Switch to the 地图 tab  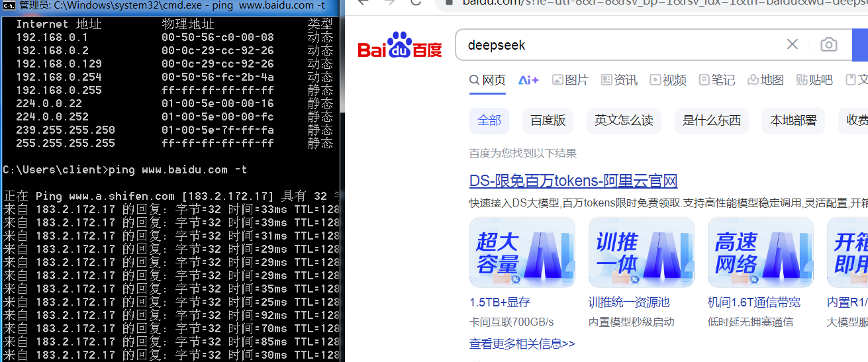[x=765, y=80]
